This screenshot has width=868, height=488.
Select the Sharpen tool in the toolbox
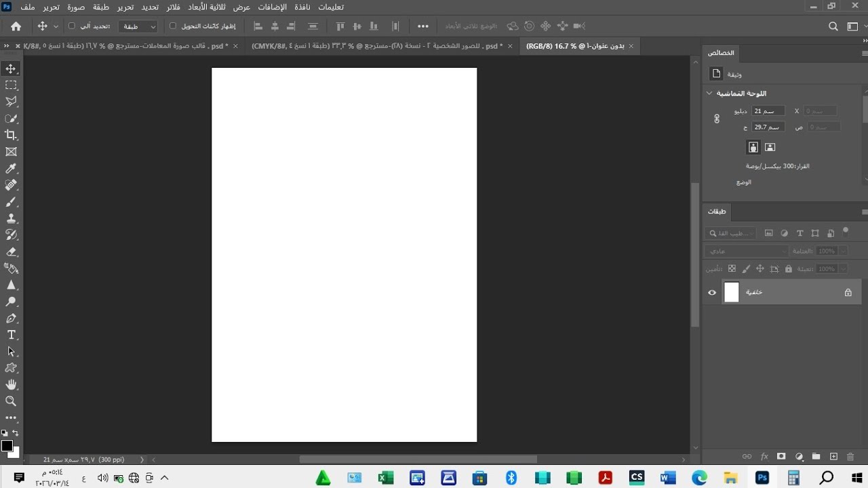click(x=11, y=285)
